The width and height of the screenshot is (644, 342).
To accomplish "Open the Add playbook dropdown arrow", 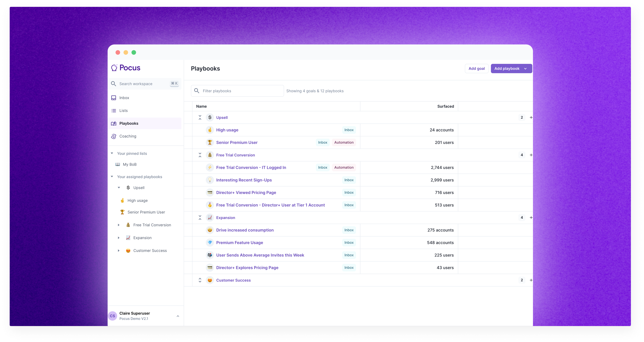I will click(x=525, y=69).
